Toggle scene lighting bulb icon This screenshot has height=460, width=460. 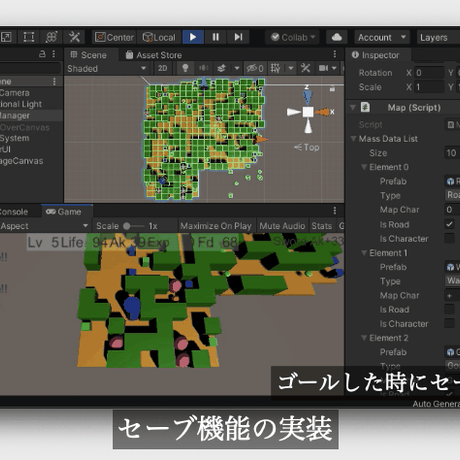[x=185, y=68]
